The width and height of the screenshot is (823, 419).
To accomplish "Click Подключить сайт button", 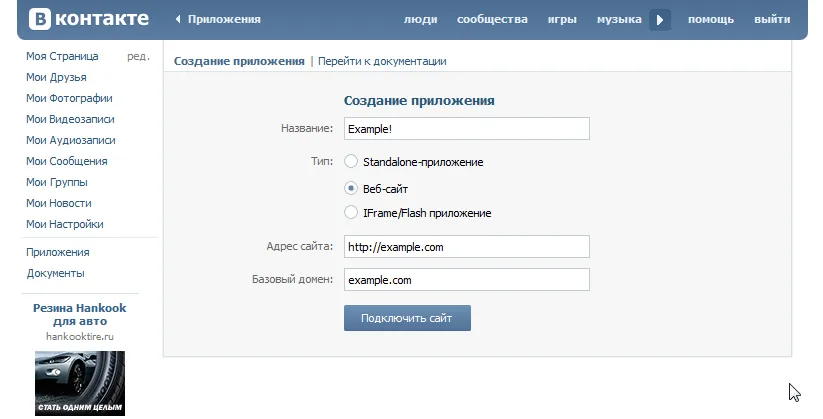I will pyautogui.click(x=407, y=318).
